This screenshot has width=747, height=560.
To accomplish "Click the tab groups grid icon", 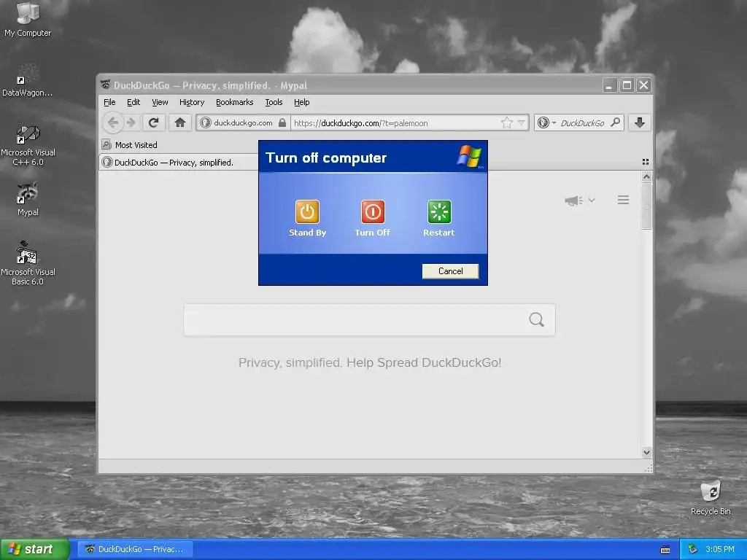I will point(646,162).
